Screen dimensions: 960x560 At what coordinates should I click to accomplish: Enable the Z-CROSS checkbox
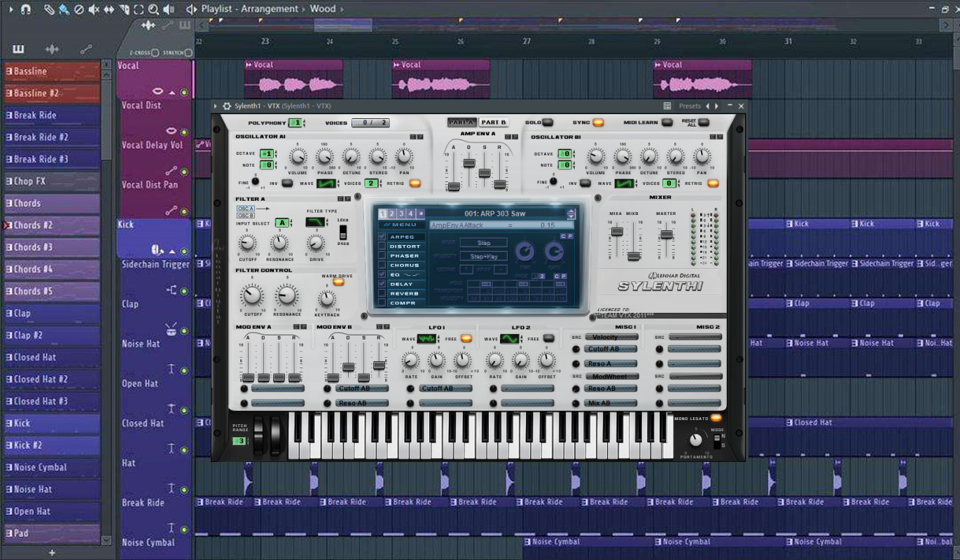point(155,52)
